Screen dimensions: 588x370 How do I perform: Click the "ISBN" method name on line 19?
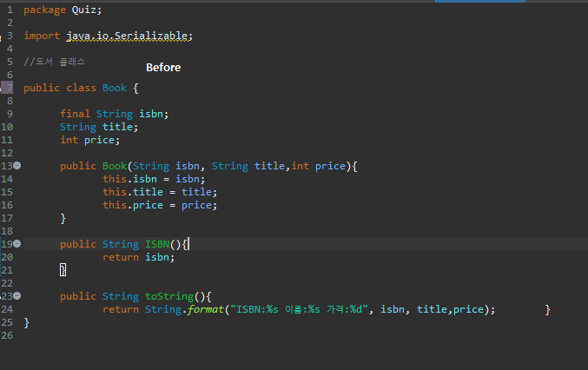(x=157, y=244)
